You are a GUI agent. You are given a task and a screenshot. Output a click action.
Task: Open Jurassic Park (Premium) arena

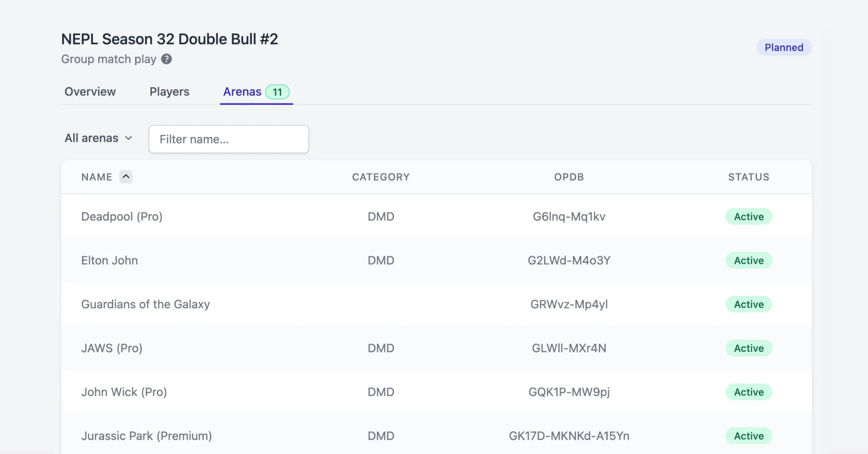pyautogui.click(x=146, y=436)
